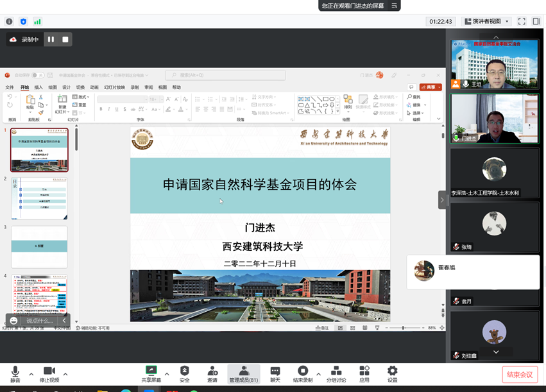Viewport: 546px width, 392px height.
Task: Open the 共享屏幕 share screen option
Action: 151,373
